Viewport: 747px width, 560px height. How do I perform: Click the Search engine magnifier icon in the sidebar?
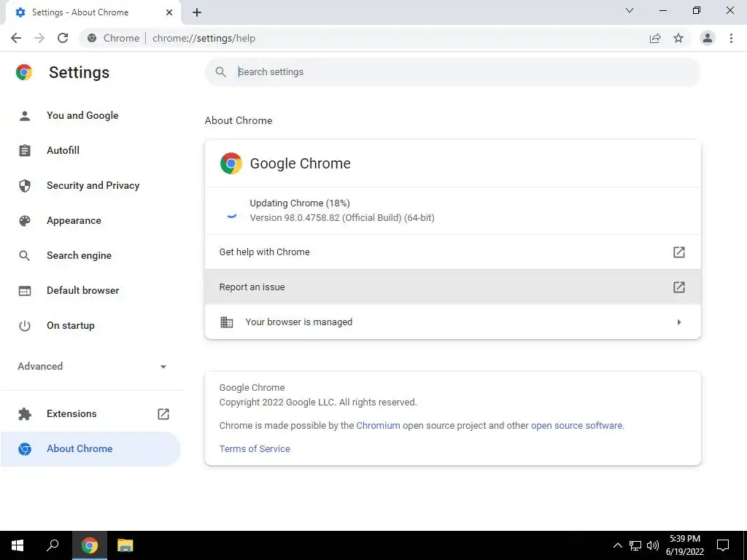point(25,256)
